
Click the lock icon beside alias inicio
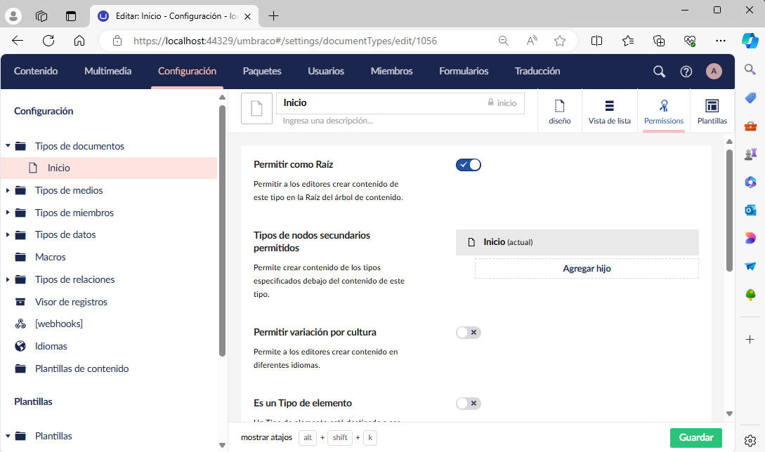point(491,102)
